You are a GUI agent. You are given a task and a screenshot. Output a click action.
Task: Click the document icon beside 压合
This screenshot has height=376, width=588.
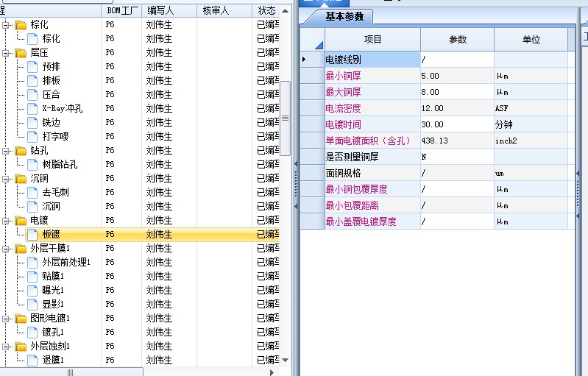click(x=32, y=95)
